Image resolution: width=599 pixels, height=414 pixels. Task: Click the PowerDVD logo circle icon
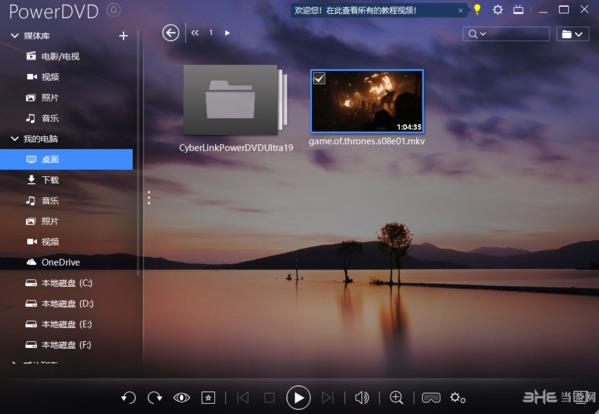click(x=113, y=10)
